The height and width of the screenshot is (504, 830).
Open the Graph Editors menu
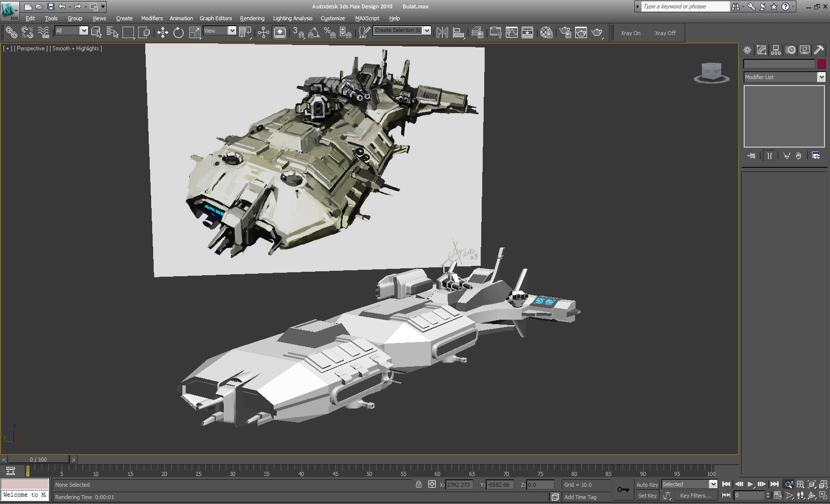[215, 18]
